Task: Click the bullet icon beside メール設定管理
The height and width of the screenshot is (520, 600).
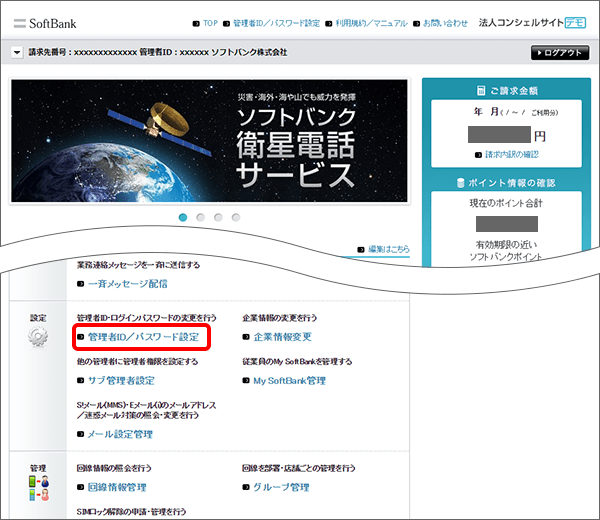Action: tap(80, 434)
